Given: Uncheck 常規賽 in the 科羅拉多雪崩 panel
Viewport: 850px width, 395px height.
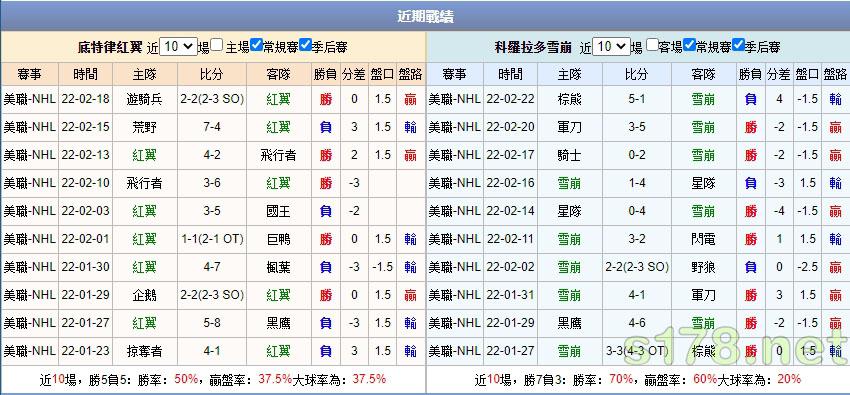Looking at the screenshot, I should [690, 45].
